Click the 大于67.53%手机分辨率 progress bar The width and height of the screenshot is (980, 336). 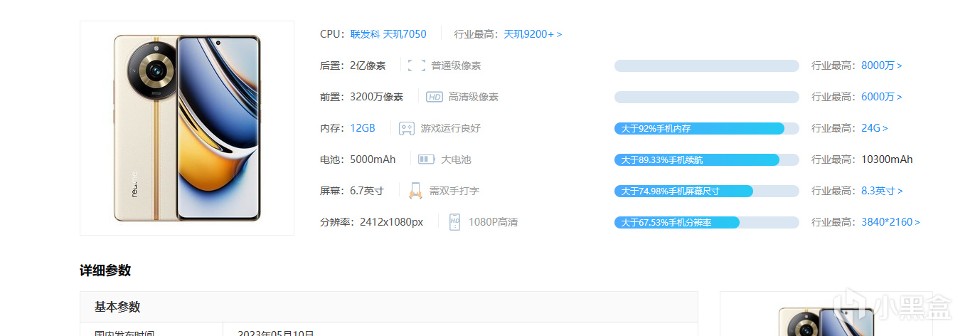tap(707, 222)
